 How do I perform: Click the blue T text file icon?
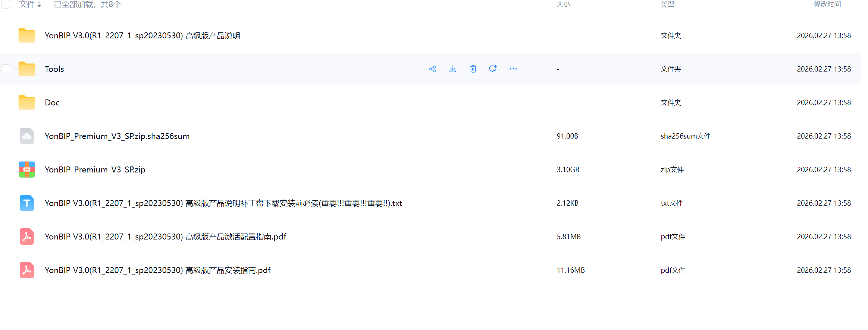[x=27, y=203]
